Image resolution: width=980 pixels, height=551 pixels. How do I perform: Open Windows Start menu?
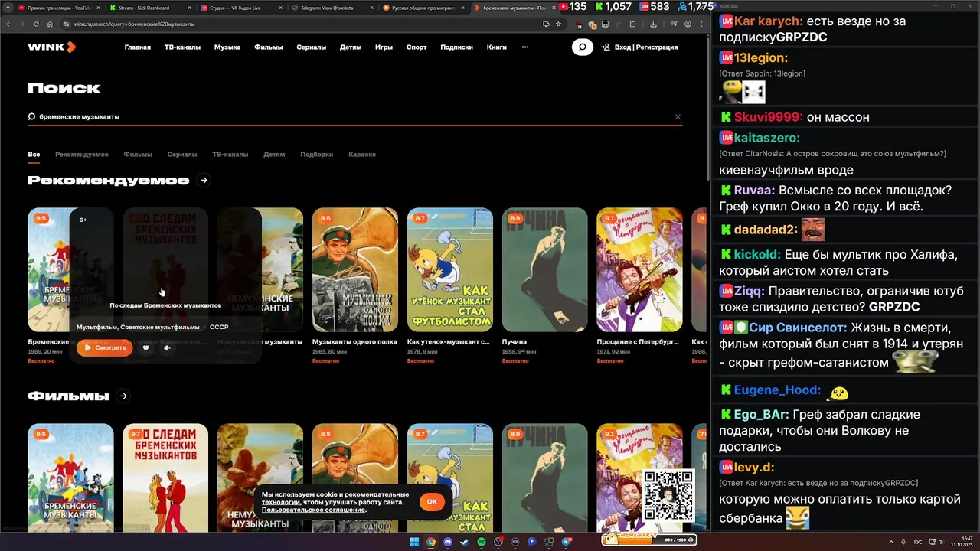click(x=414, y=542)
